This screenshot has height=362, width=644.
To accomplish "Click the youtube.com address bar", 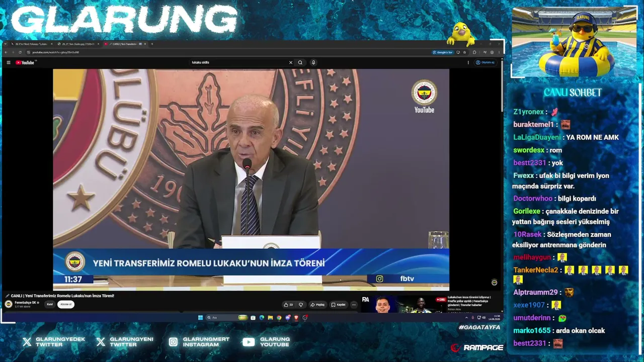I will tap(226, 52).
